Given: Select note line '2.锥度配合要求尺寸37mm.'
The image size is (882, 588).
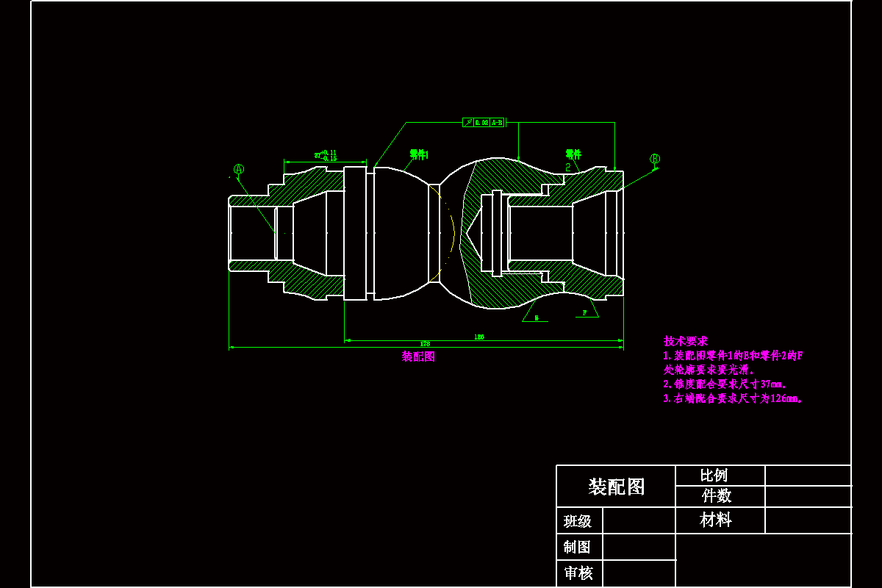Looking at the screenshot, I should coord(725,384).
